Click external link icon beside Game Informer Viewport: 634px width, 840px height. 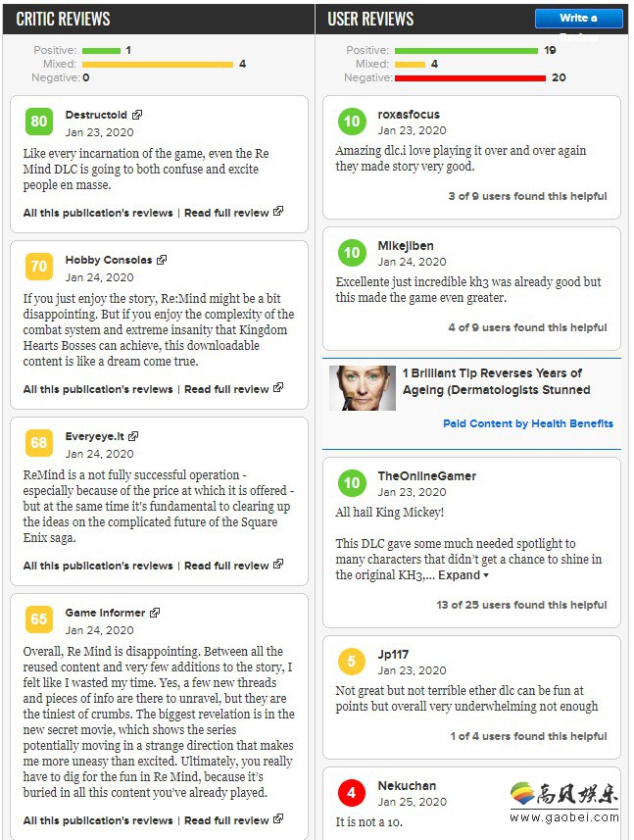click(155, 613)
